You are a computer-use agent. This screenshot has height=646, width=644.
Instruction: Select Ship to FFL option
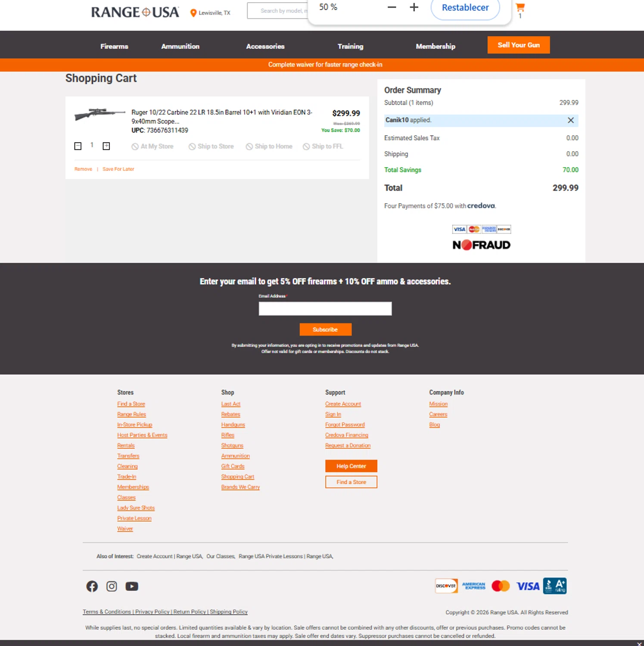click(x=323, y=146)
